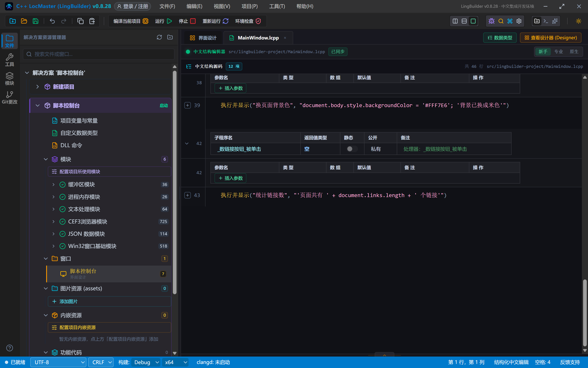Collapse the 脚本控制台 project node
This screenshot has width=588, height=368.
pyautogui.click(x=37, y=105)
